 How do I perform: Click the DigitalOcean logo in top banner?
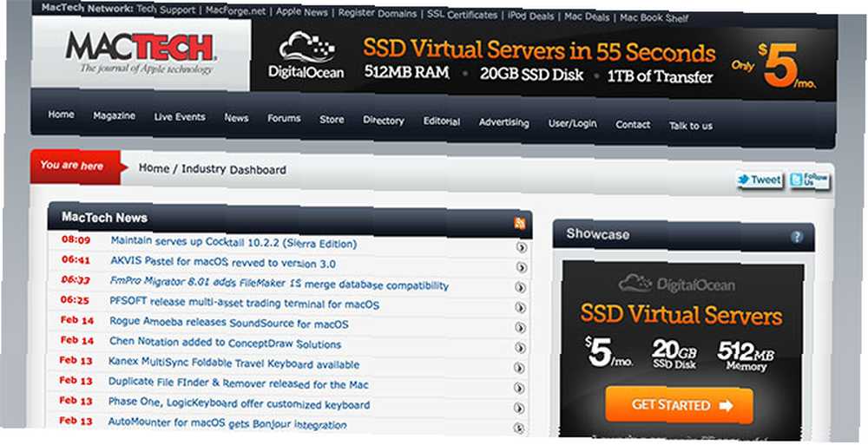coord(306,56)
